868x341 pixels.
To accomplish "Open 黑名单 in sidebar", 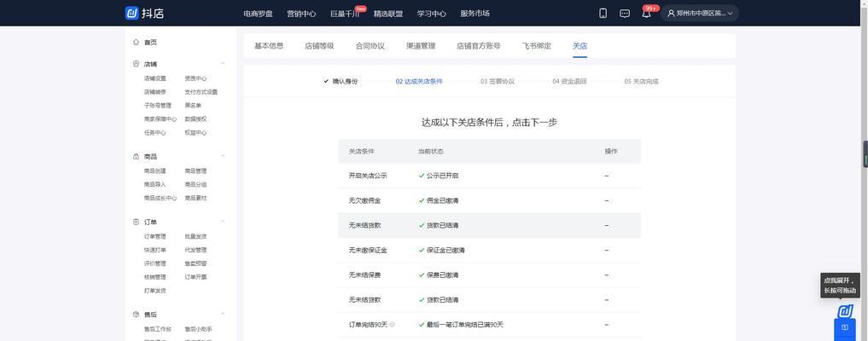I will (x=193, y=105).
